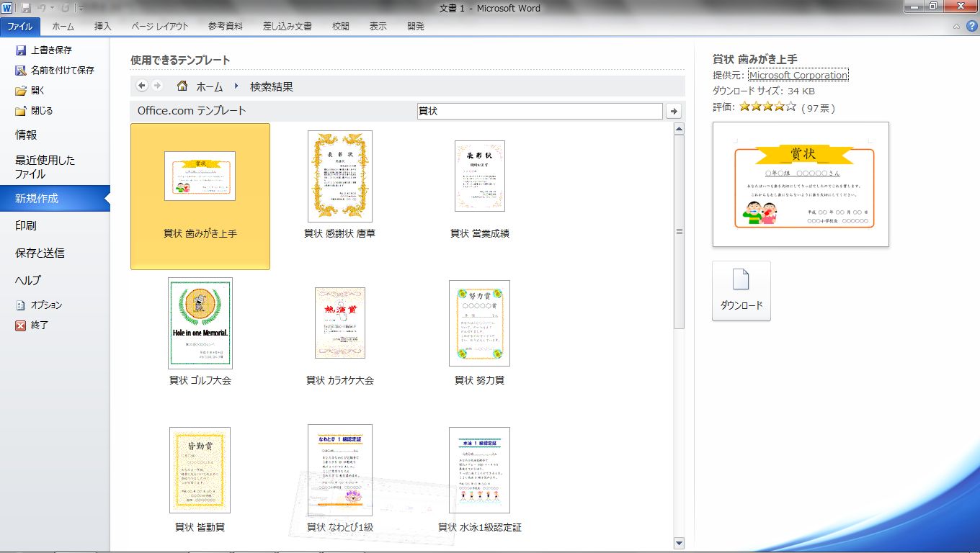Click the forward arrow navigation button
The width and height of the screenshot is (980, 553).
[156, 86]
